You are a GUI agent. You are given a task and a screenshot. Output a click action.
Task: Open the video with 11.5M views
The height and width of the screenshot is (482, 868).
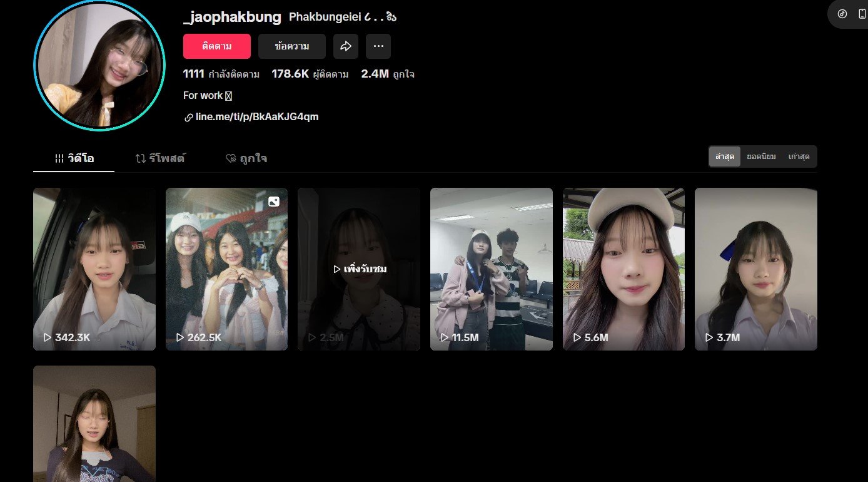(x=491, y=269)
